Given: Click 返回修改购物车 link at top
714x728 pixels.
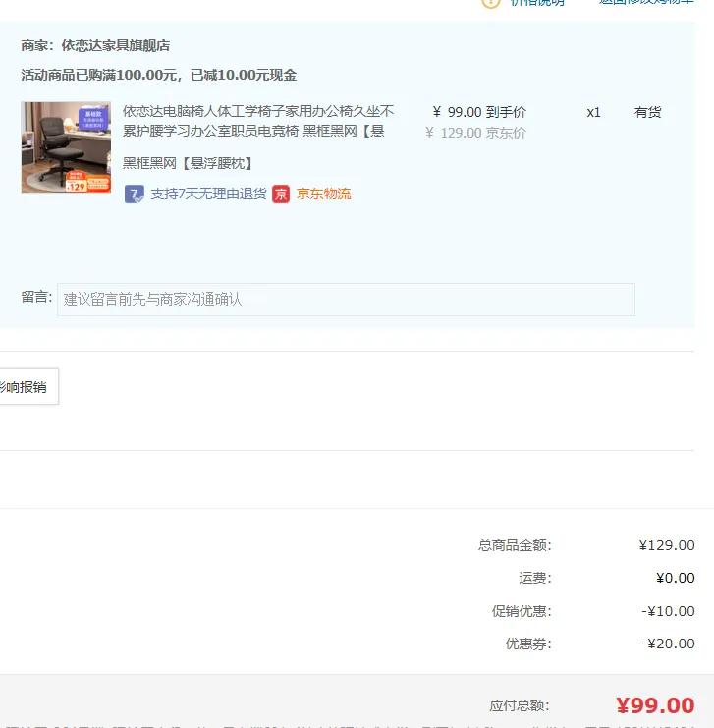Looking at the screenshot, I should click(x=646, y=2).
